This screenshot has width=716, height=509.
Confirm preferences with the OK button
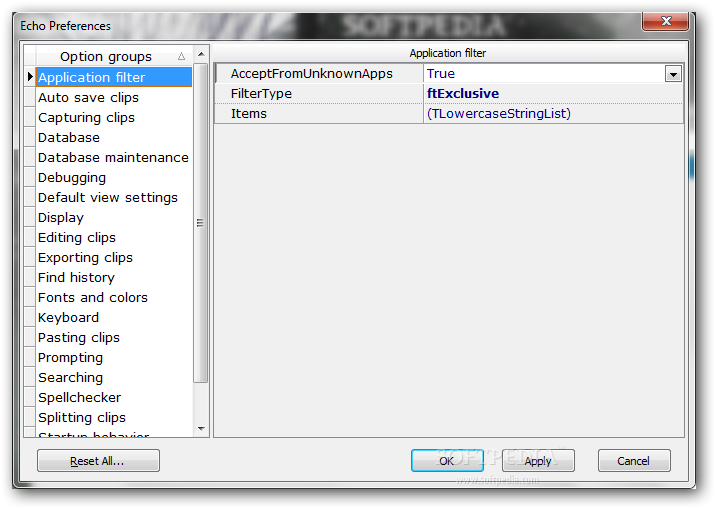click(447, 461)
